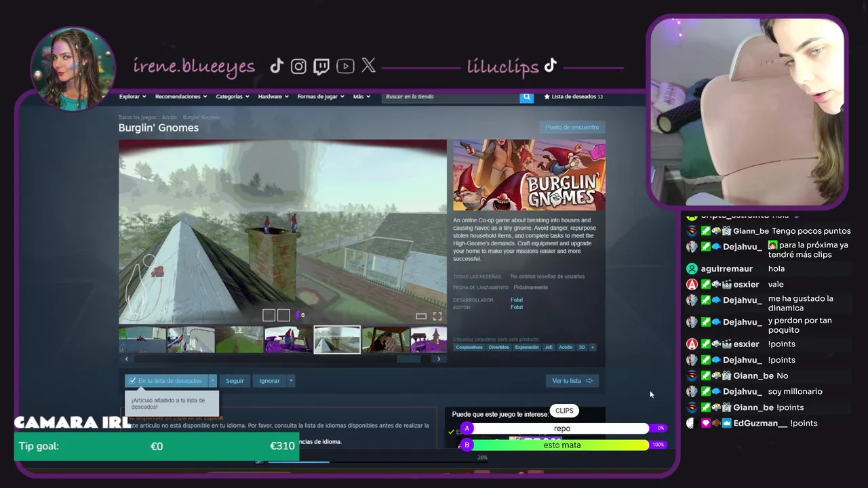This screenshot has height=488, width=868.
Task: Click the TikTok icon next to liluclips
Action: click(550, 65)
